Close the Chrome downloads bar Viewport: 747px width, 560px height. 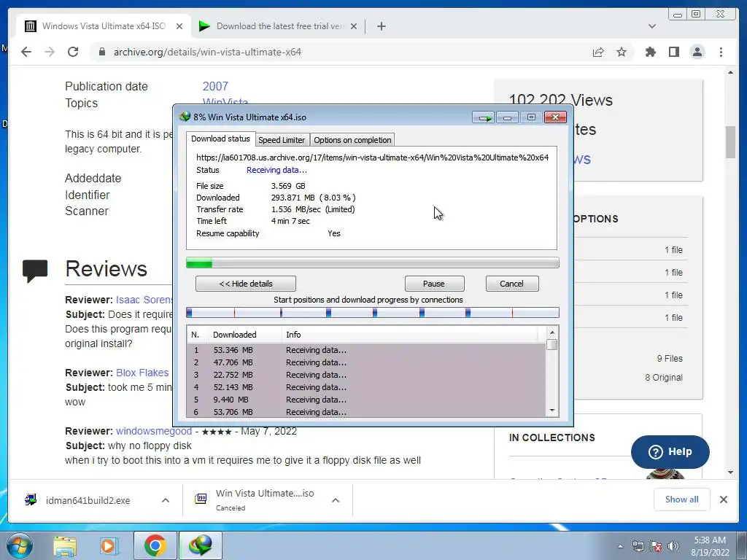723,499
